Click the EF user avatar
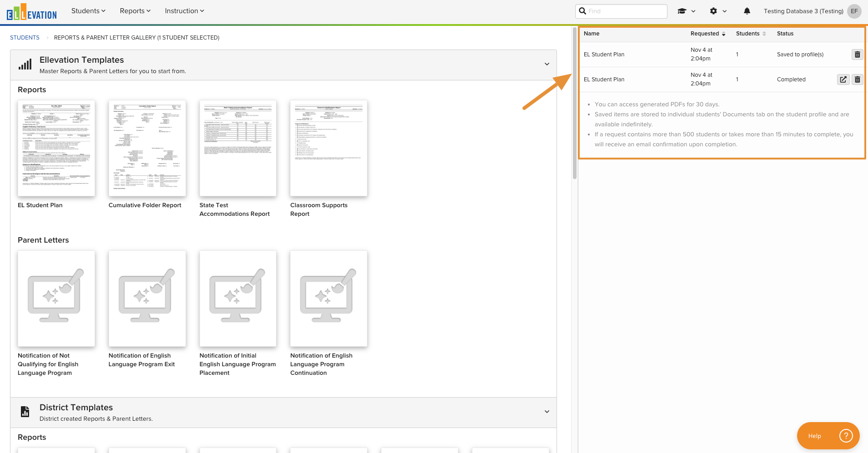Viewport: 868px width, 453px height. (854, 11)
